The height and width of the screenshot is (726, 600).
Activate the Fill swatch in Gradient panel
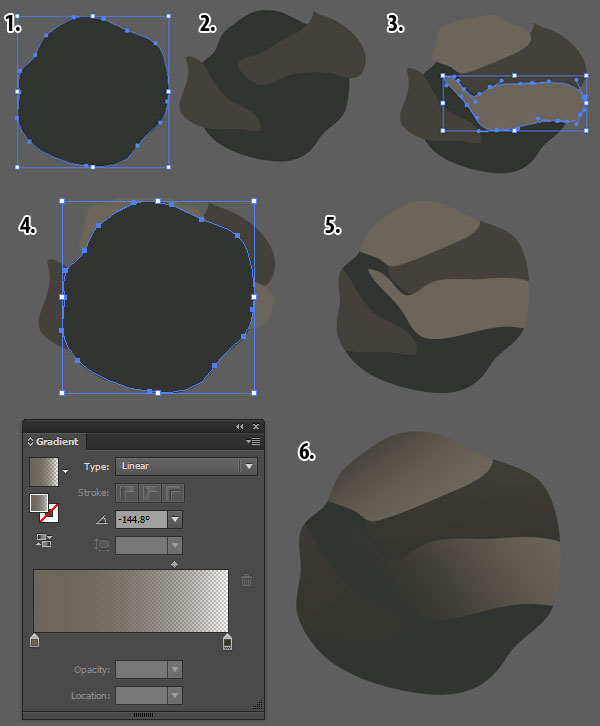pos(39,503)
